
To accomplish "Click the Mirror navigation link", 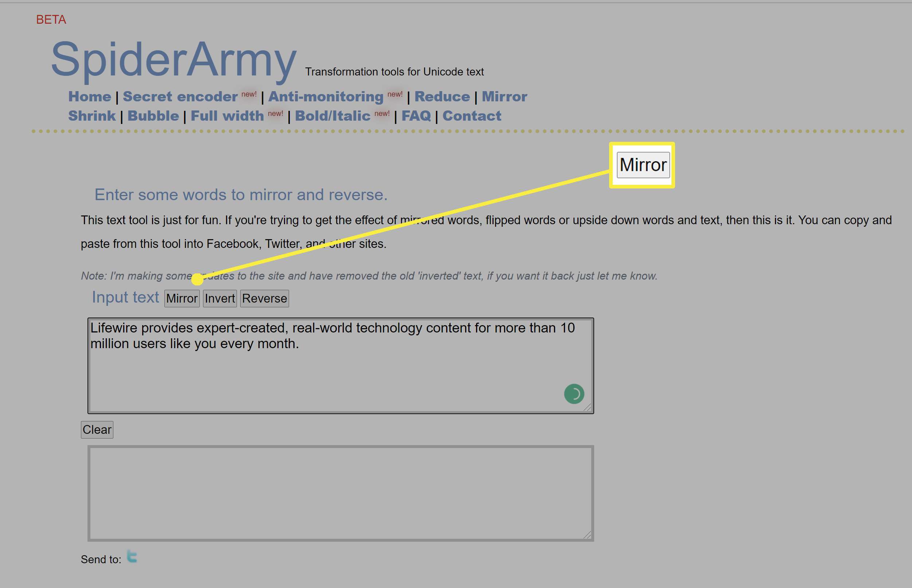I will (x=504, y=96).
